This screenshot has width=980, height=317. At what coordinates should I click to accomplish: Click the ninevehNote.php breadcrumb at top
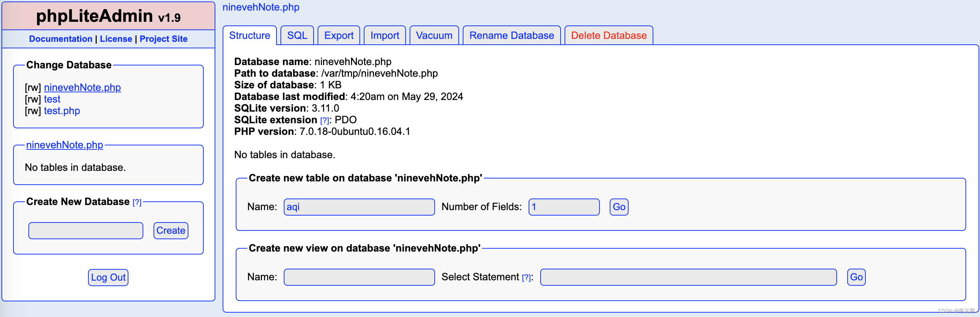click(261, 7)
